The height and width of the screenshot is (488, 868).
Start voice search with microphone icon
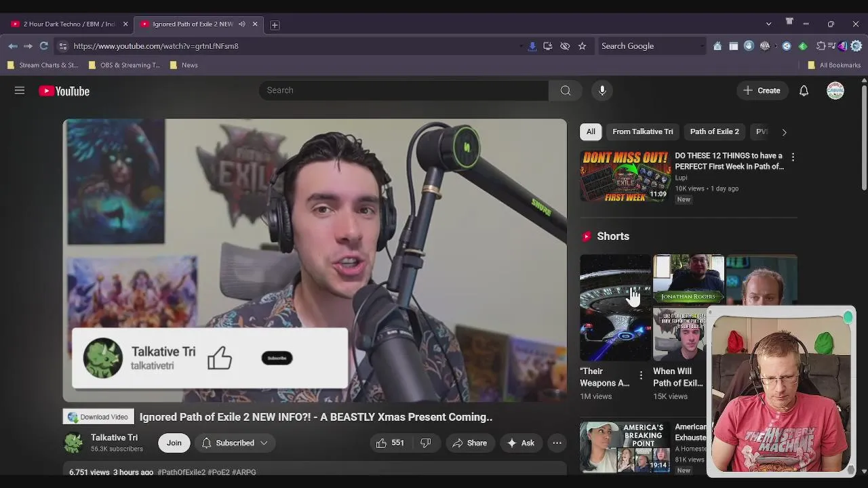(x=602, y=90)
